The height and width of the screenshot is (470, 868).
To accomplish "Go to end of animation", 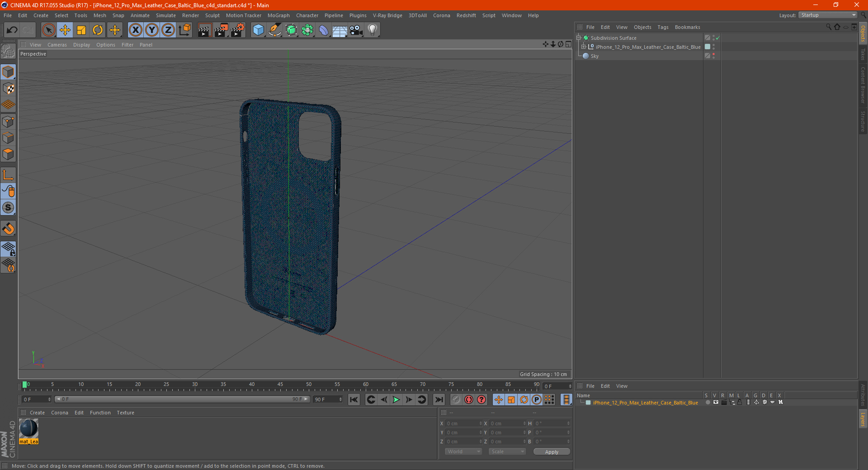I will pos(439,399).
